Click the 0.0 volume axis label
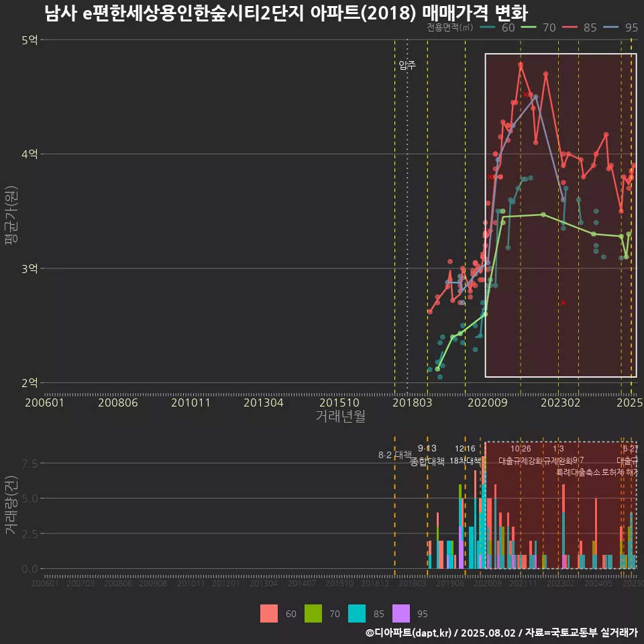 click(x=30, y=570)
